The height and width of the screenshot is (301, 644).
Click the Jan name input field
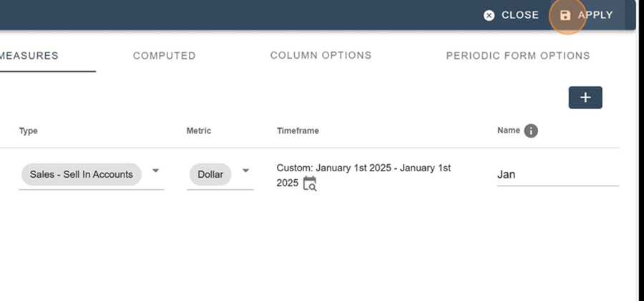click(557, 175)
